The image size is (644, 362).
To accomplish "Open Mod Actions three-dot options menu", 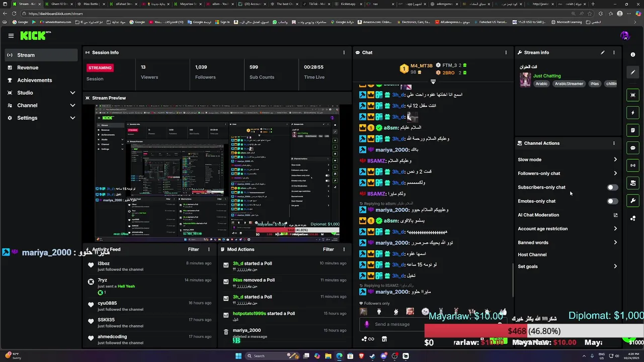I will [x=344, y=249].
